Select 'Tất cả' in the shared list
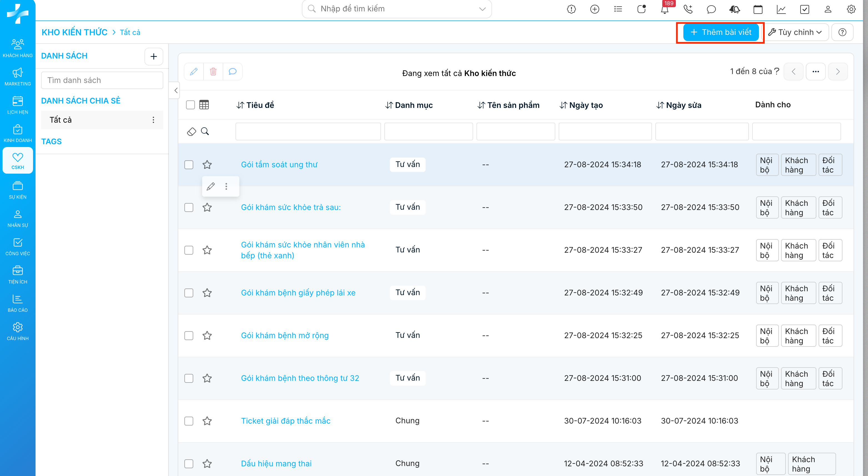Screen dimensions: 868x476 point(61,120)
